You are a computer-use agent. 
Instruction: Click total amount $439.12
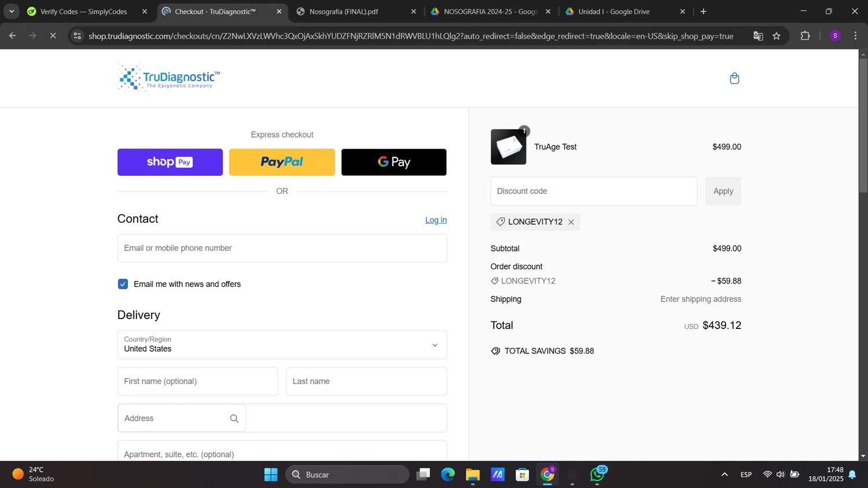(x=722, y=326)
